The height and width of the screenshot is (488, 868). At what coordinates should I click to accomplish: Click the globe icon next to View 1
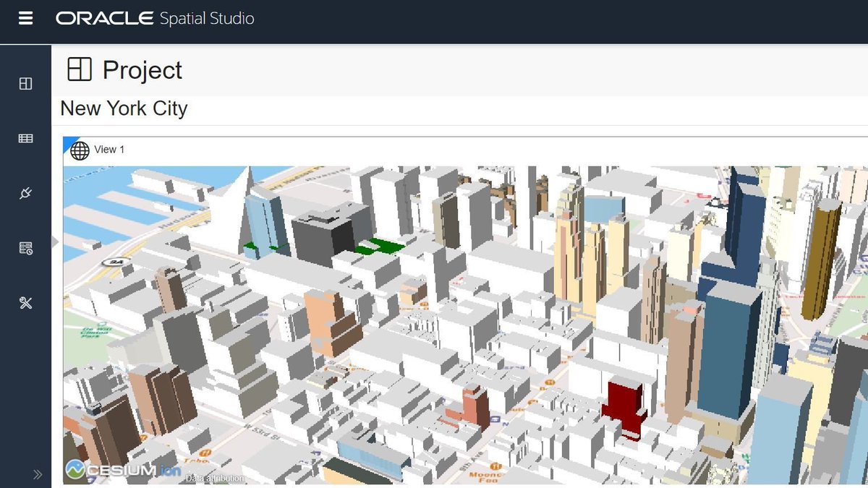pos(80,150)
